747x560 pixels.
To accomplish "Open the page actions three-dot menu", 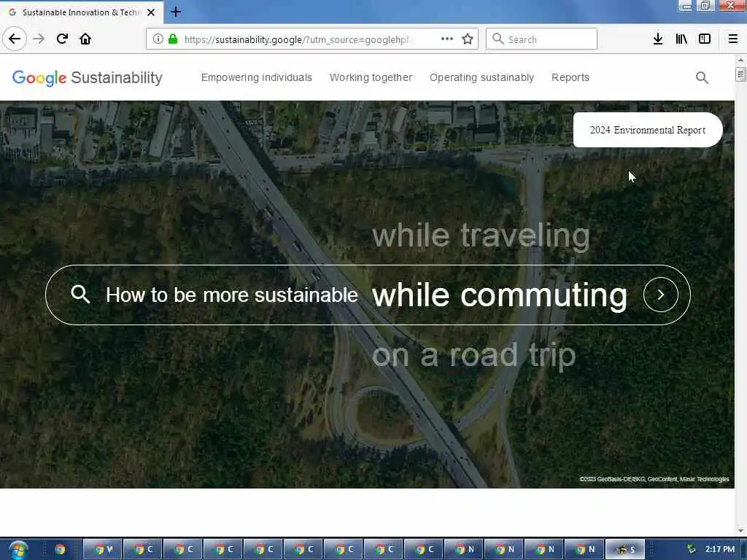I will point(447,39).
